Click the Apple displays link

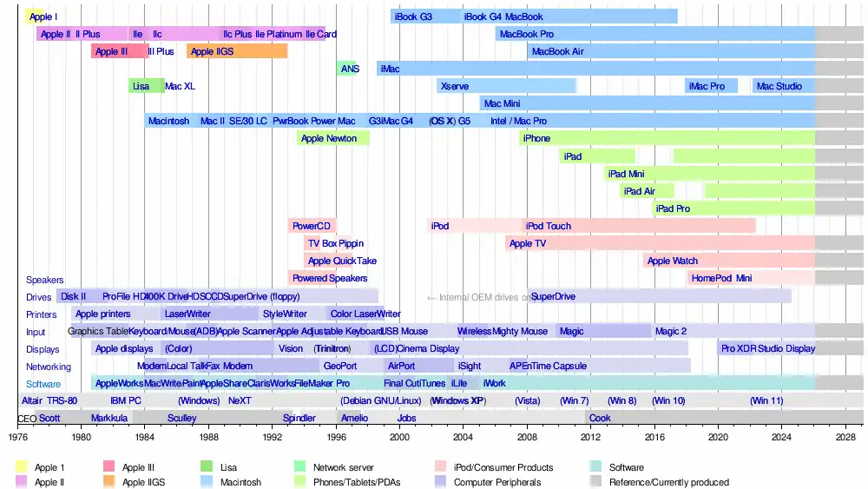coord(124,349)
